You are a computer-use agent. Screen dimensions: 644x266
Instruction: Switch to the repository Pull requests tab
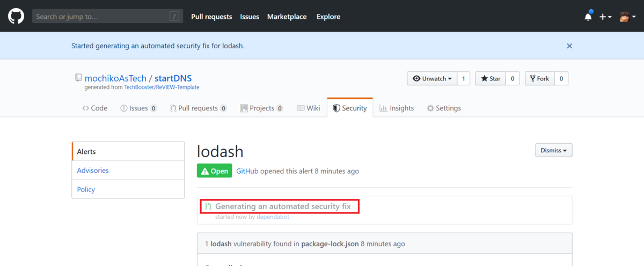click(x=198, y=108)
